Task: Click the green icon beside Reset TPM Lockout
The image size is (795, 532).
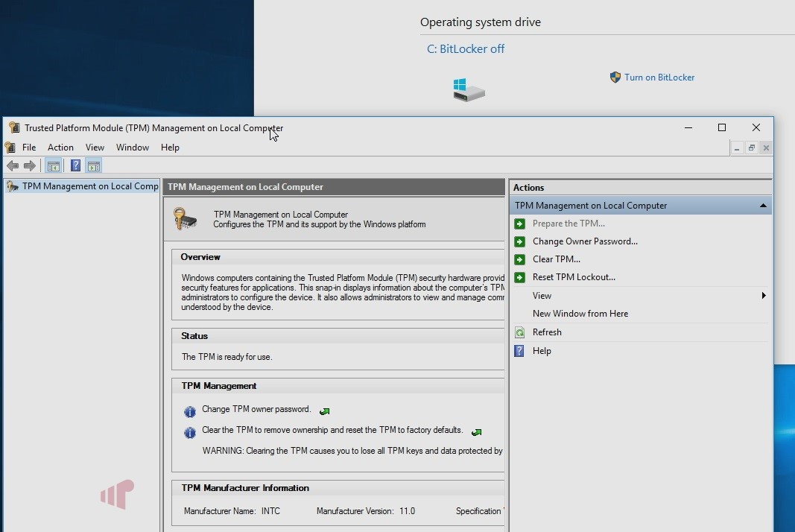Action: pyautogui.click(x=519, y=277)
